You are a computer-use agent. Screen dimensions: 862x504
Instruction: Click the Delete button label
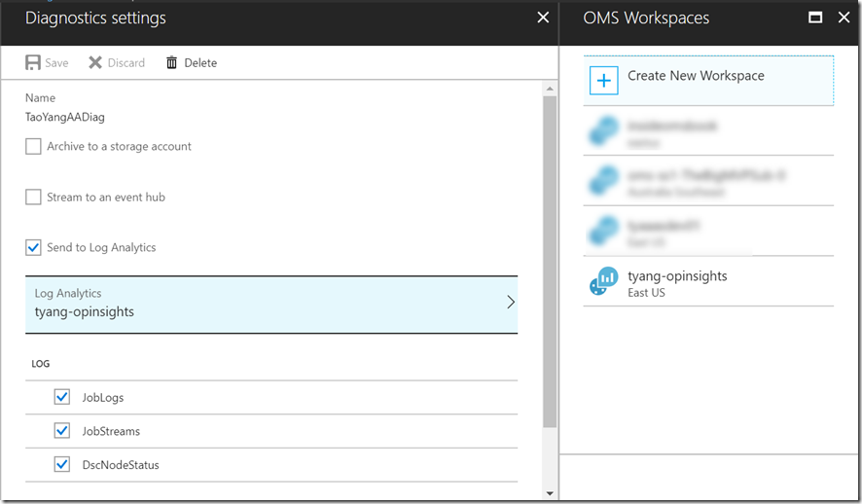pyautogui.click(x=200, y=62)
